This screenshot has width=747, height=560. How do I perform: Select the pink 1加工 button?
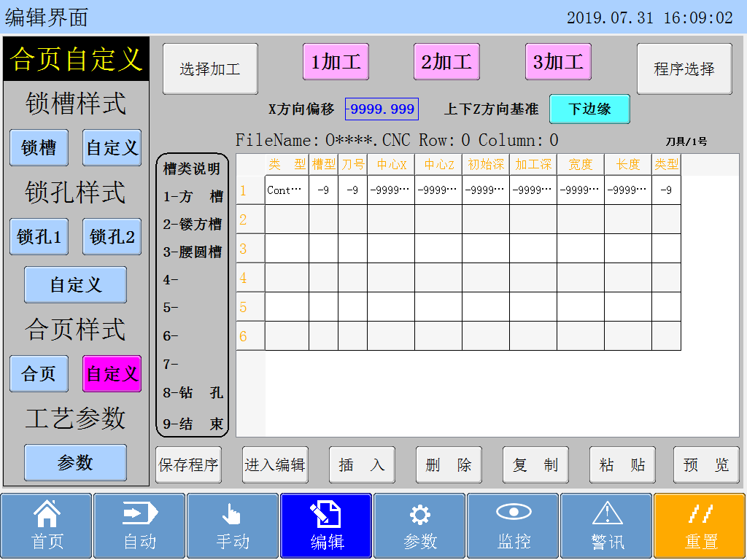[336, 62]
